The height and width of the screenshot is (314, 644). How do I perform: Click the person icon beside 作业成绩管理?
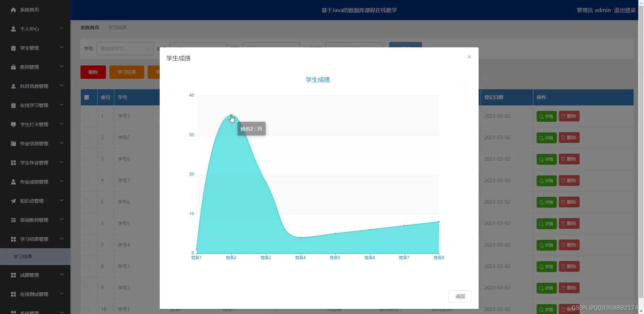(13, 182)
